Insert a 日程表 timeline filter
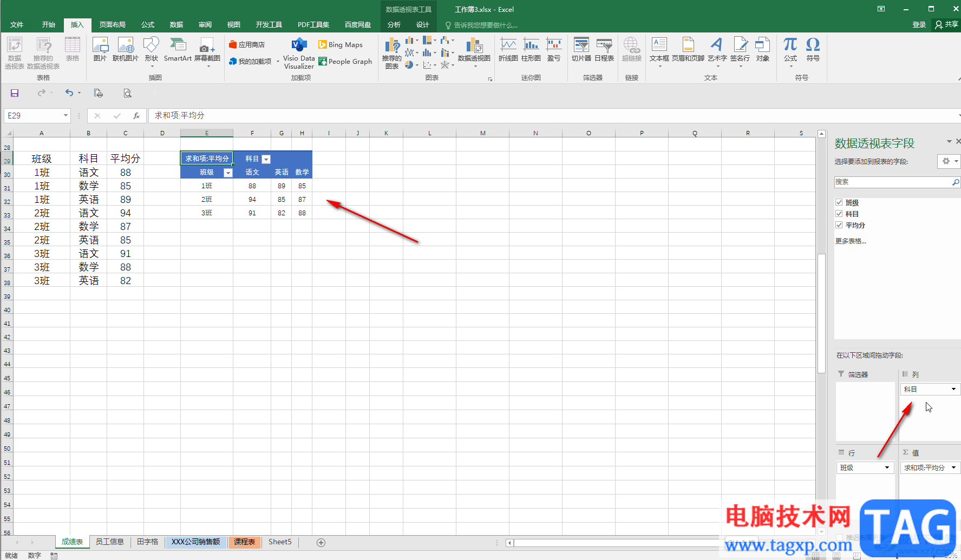Image resolution: width=961 pixels, height=560 pixels. [604, 49]
